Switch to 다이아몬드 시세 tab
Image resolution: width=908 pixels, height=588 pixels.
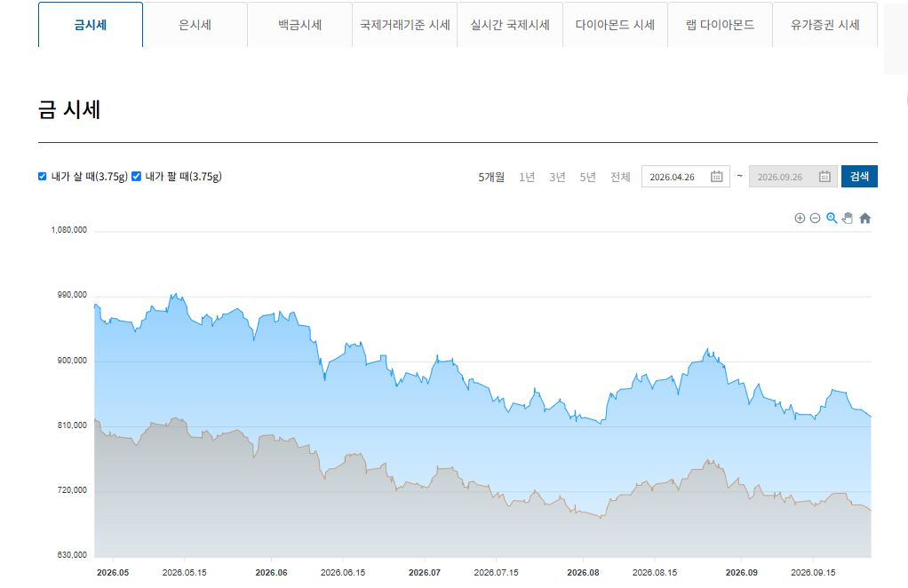pos(615,25)
